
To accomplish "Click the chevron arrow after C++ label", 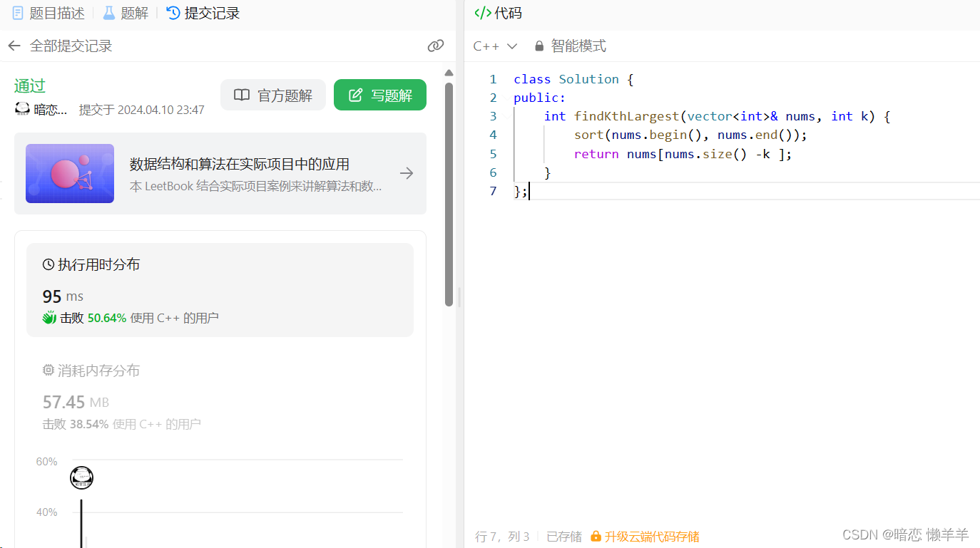I will pyautogui.click(x=511, y=46).
